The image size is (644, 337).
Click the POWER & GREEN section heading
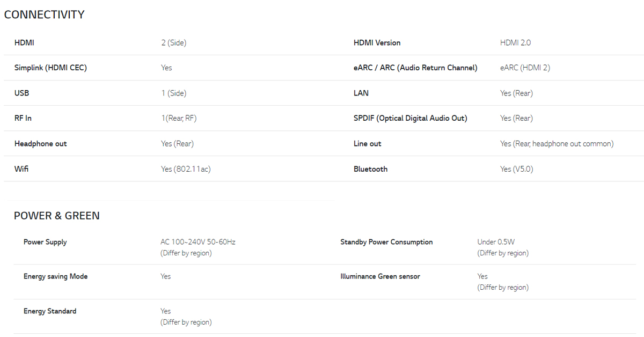click(57, 216)
